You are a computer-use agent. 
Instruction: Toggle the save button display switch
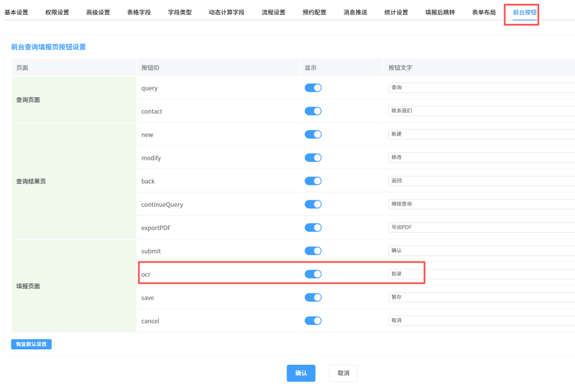pos(313,297)
